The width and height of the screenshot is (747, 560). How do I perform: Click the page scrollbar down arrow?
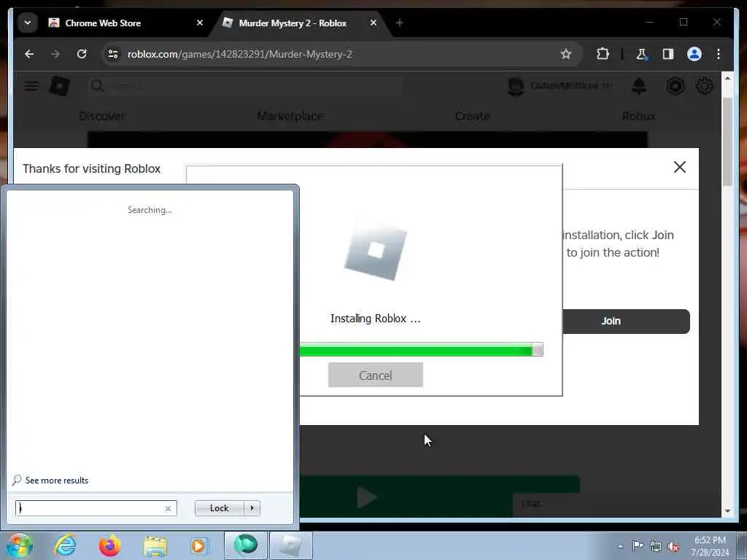click(x=727, y=510)
